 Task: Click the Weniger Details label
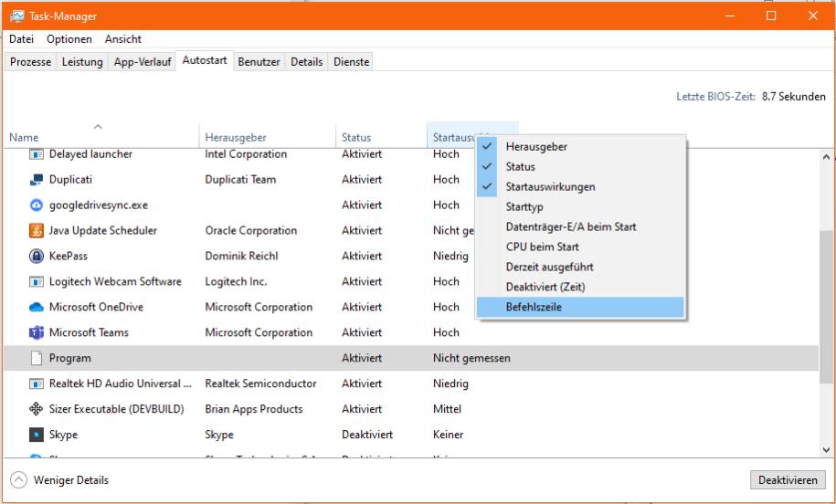coord(71,480)
